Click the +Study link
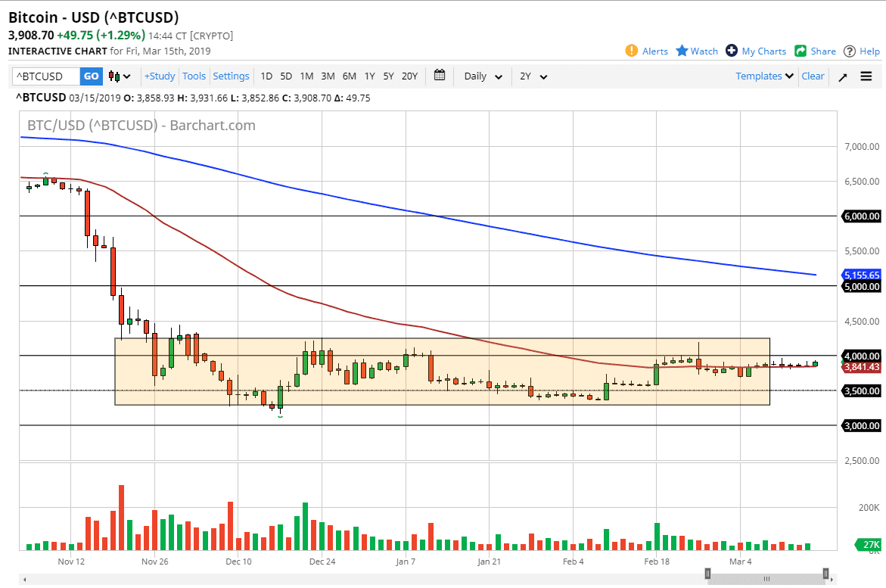 pos(159,76)
